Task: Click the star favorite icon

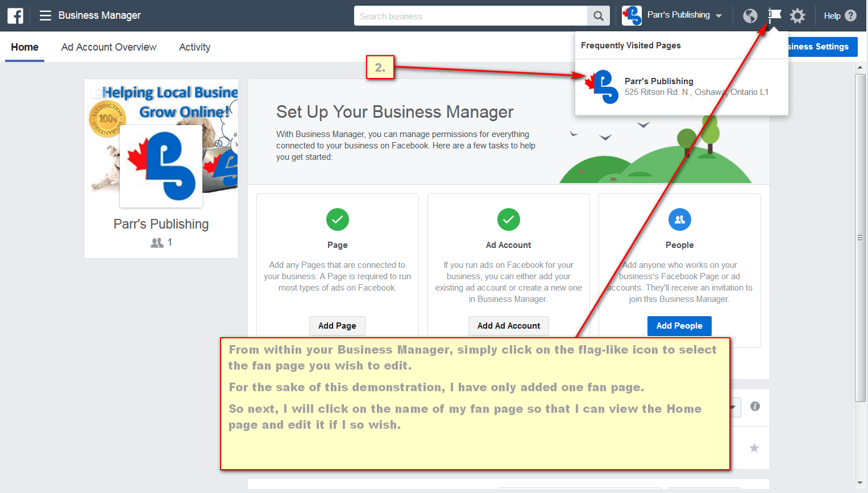Action: (x=754, y=448)
